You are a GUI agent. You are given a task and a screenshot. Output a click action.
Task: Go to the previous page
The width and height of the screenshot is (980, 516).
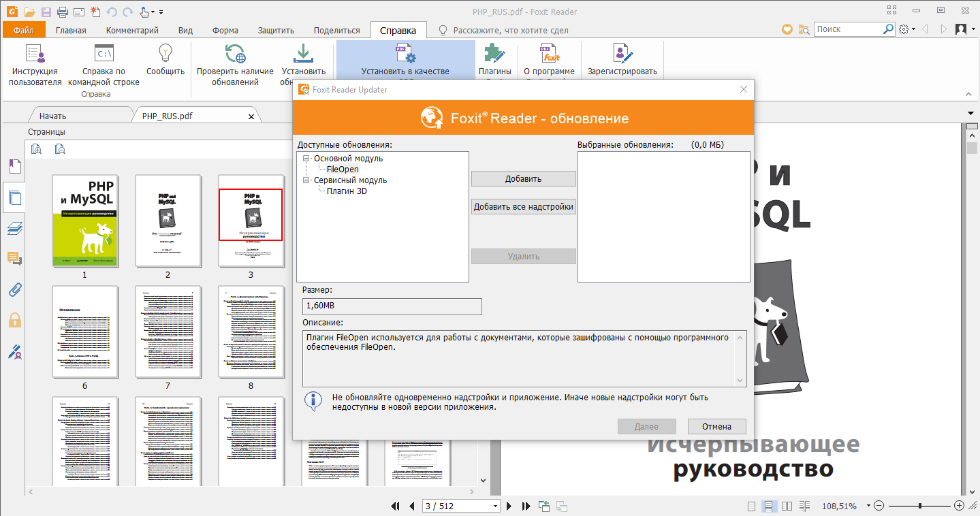[411, 506]
